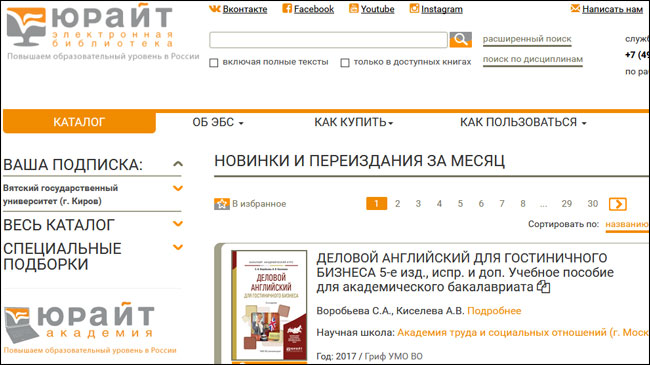Expand the ВЕСЬ КАТАЛОГ section
The height and width of the screenshot is (365, 650).
pyautogui.click(x=178, y=224)
